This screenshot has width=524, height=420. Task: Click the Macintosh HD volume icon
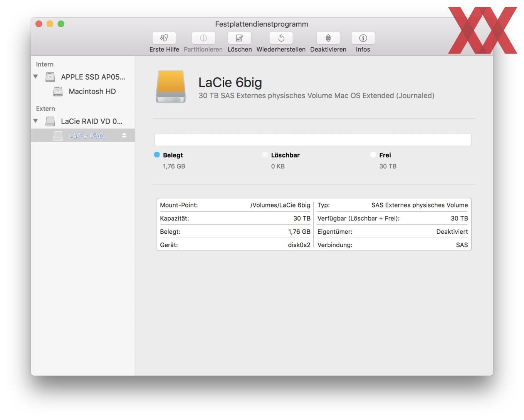[x=58, y=92]
